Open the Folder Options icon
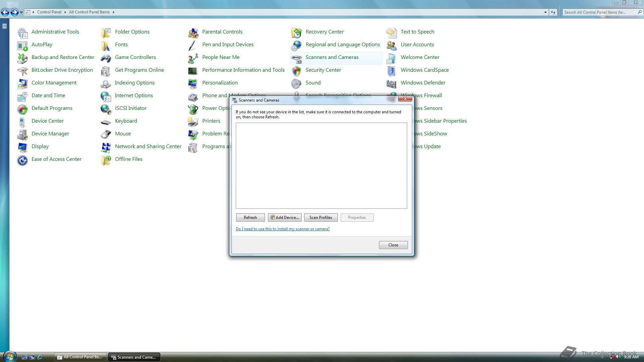Screen dimensions: 644x362 tap(106, 33)
